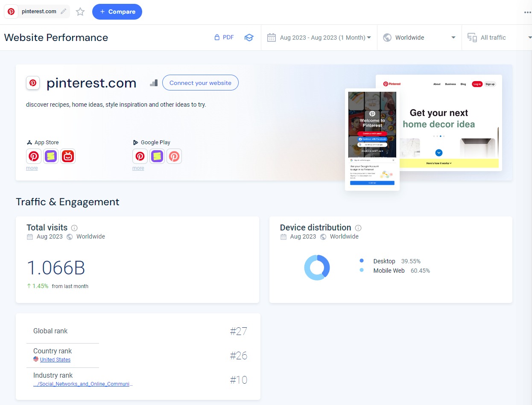Click the calendar icon in the date selector
The image size is (532, 405).
(x=272, y=38)
